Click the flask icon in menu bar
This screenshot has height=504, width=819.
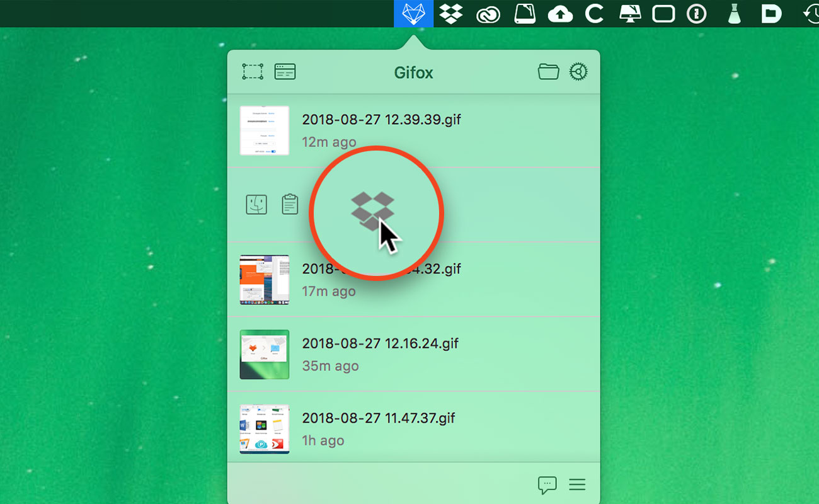[733, 14]
